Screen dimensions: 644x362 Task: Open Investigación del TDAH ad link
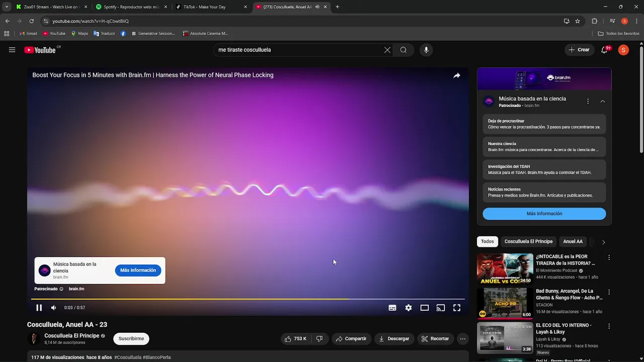pos(544,169)
